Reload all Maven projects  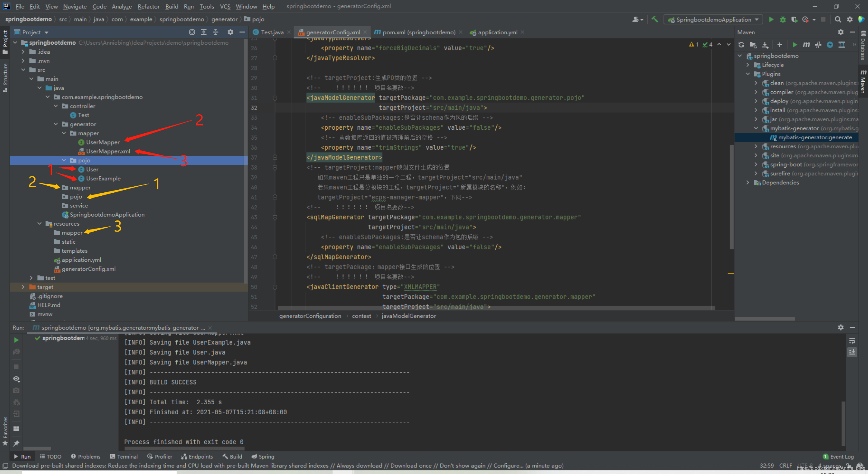741,45
